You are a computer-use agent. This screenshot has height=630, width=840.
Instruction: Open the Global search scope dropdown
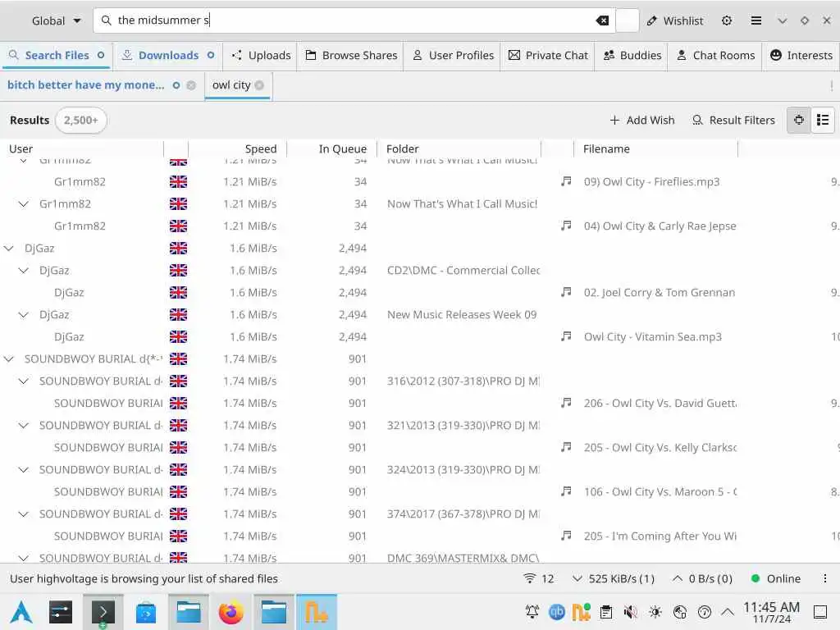pyautogui.click(x=56, y=21)
